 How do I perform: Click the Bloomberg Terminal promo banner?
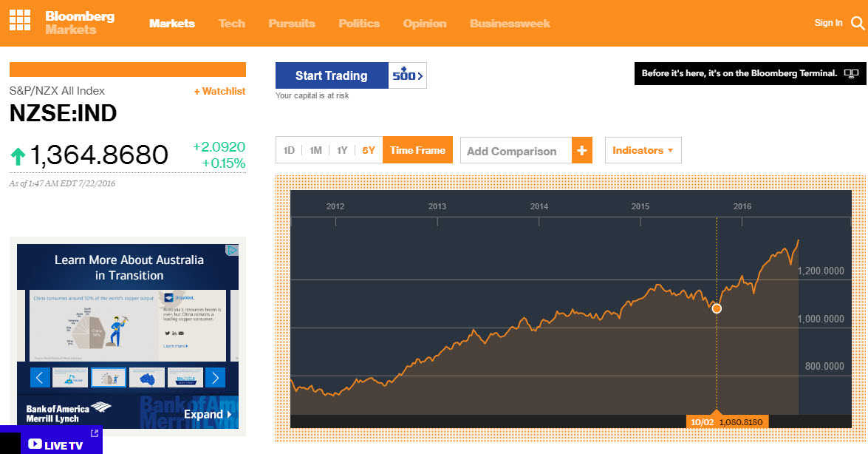pyautogui.click(x=750, y=73)
